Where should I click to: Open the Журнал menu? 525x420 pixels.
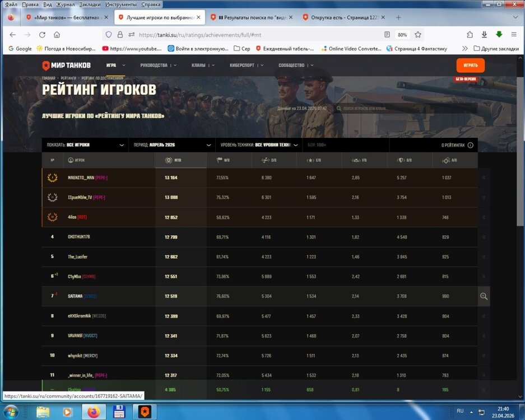click(x=66, y=4)
